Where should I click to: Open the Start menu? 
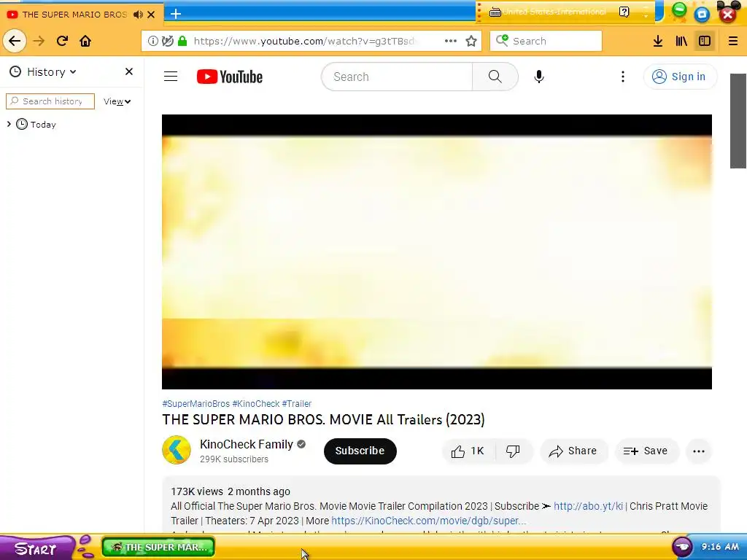(x=36, y=548)
